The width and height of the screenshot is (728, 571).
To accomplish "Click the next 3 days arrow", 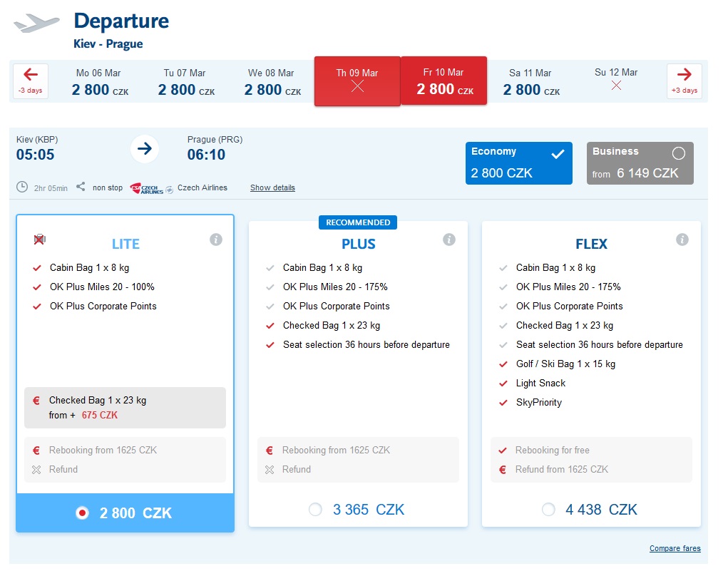I will 685,81.
